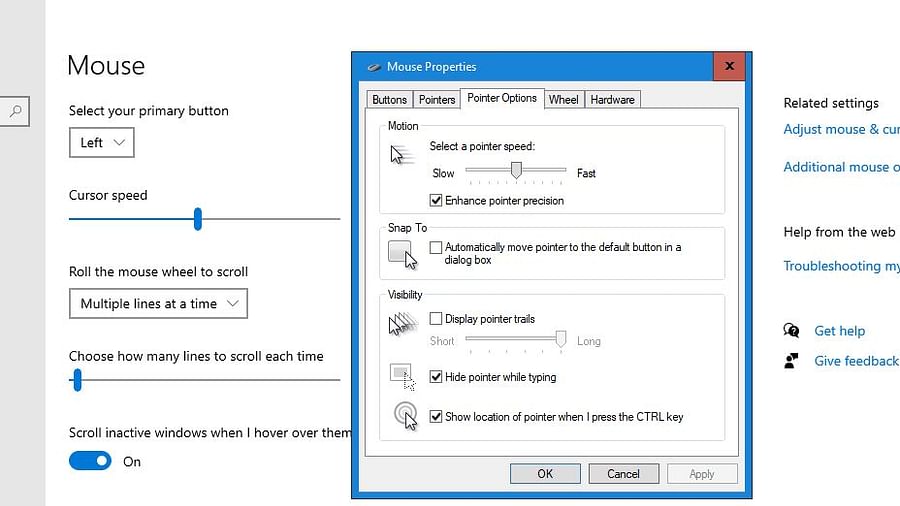Uncheck Show location of pointer with CTRL
The height and width of the screenshot is (506, 900).
coord(436,417)
